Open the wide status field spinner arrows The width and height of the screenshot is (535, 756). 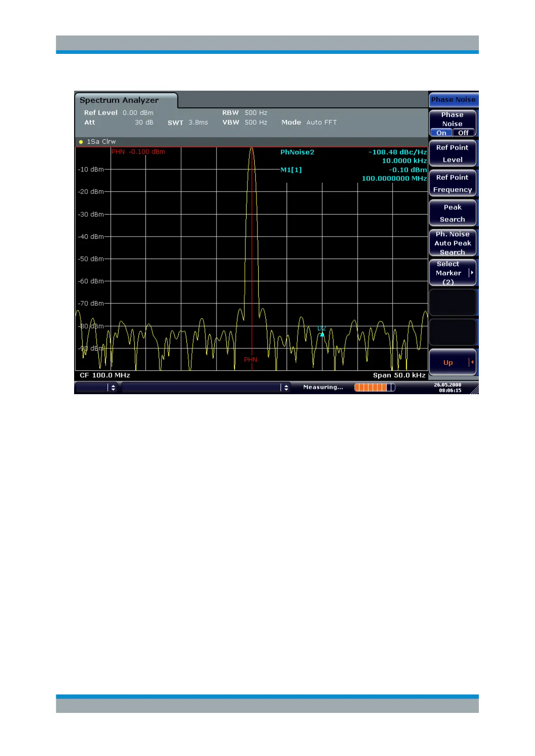pyautogui.click(x=286, y=387)
